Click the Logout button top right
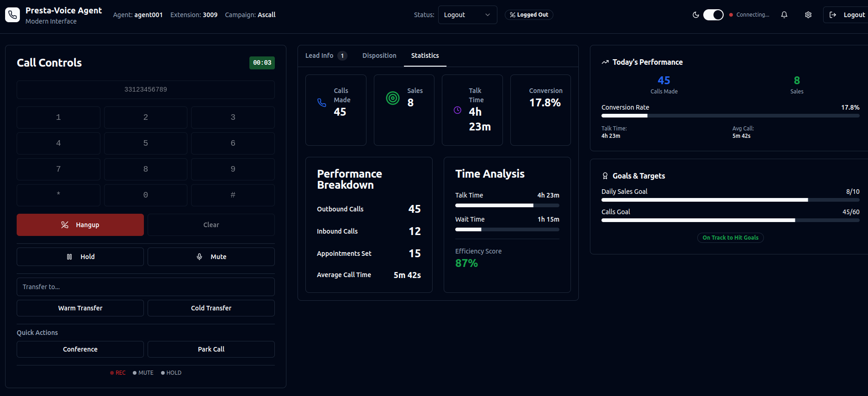868x396 pixels. click(x=847, y=15)
